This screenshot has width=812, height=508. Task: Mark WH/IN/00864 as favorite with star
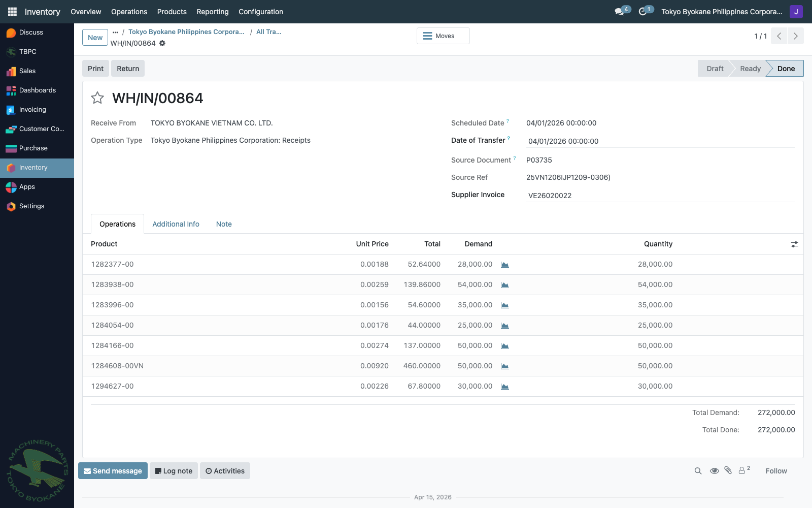97,98
